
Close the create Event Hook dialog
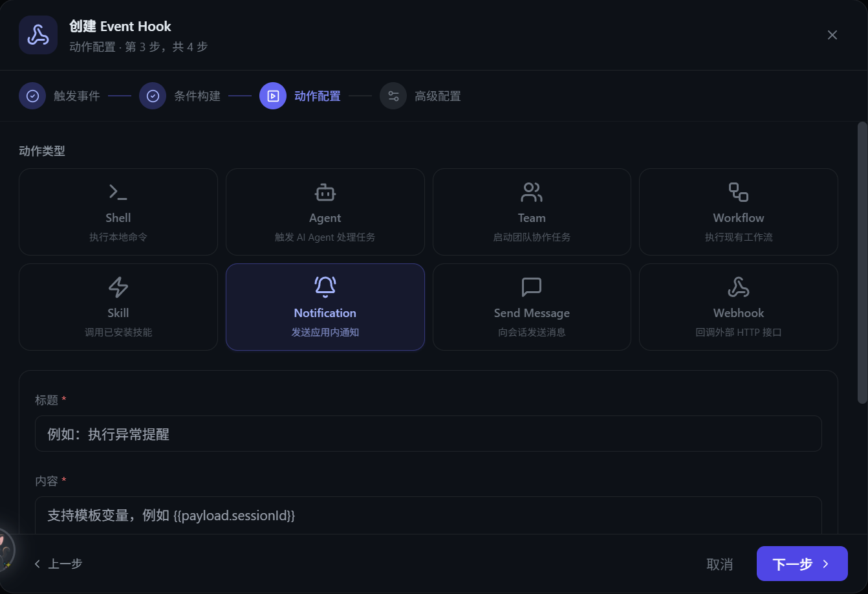click(x=832, y=35)
